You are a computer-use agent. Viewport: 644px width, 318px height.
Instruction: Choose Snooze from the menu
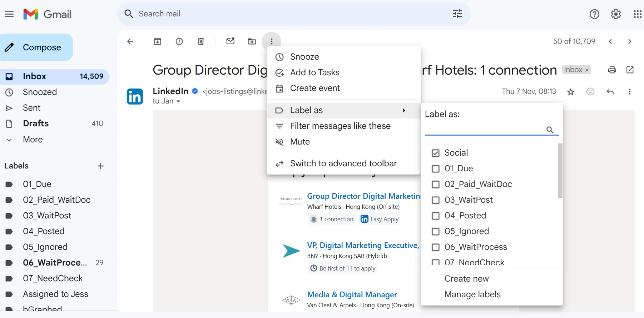[x=343, y=57]
